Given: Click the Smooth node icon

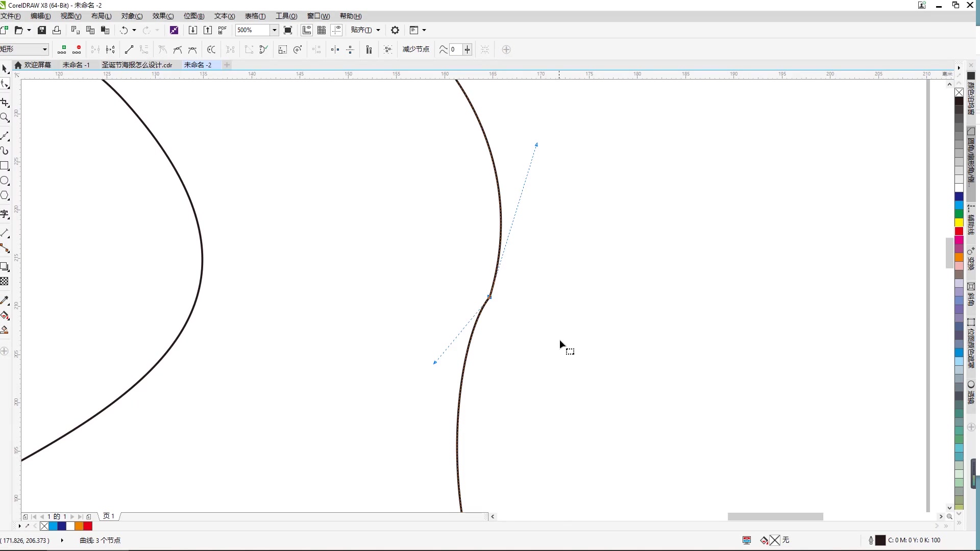Looking at the screenshot, I should coord(178,49).
